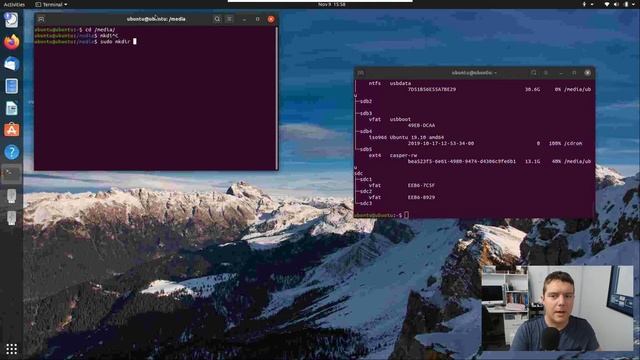Click the /media terminal title bar
This screenshot has width=640, height=360.
[156, 19]
